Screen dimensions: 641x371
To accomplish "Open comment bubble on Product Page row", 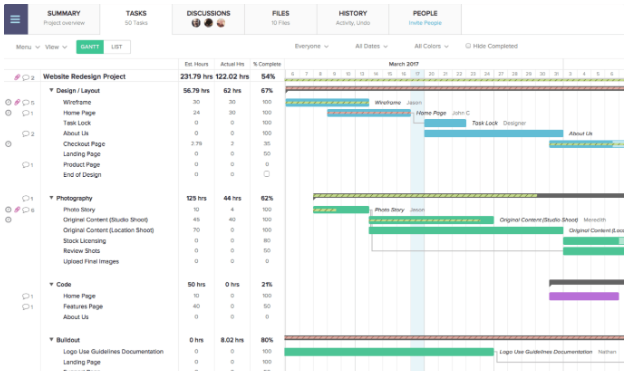I will [26, 165].
